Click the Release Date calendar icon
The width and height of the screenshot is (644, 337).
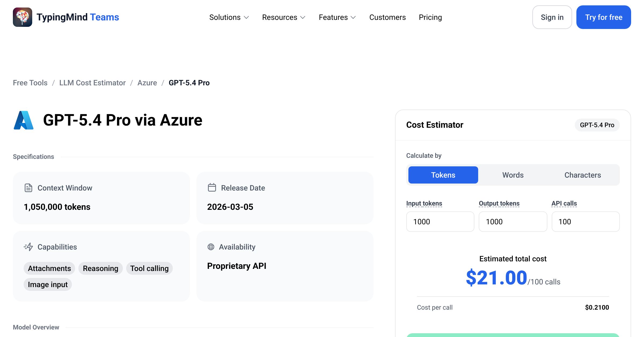[212, 188]
